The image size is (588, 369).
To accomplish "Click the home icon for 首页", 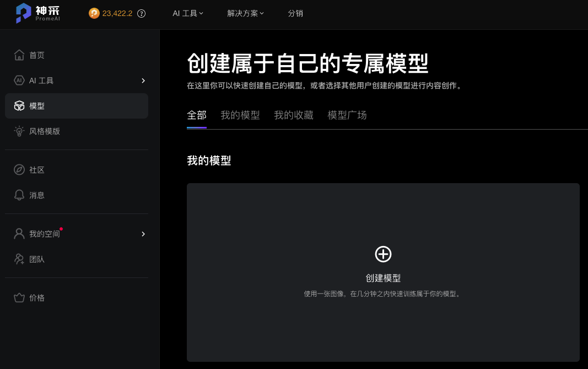I will point(19,55).
